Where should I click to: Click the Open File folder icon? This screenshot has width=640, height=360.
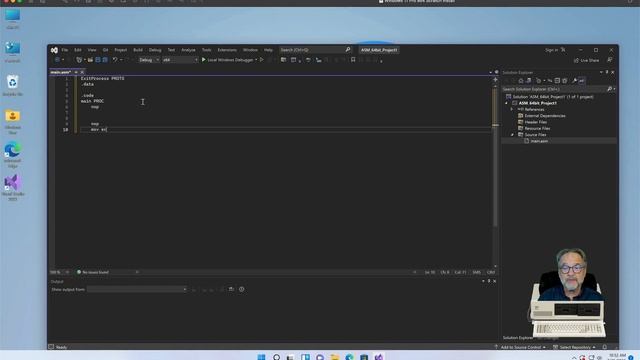[x=90, y=60]
